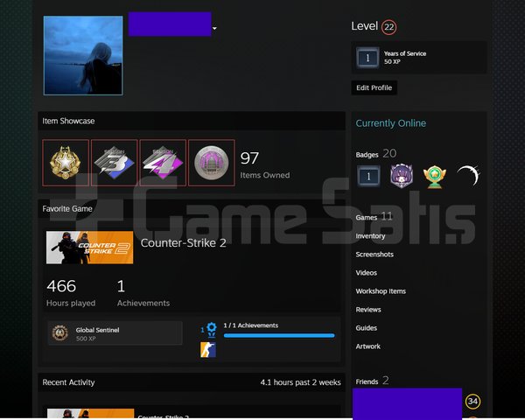The height and width of the screenshot is (420, 525).
Task: Click the profile avatar image
Action: click(83, 56)
